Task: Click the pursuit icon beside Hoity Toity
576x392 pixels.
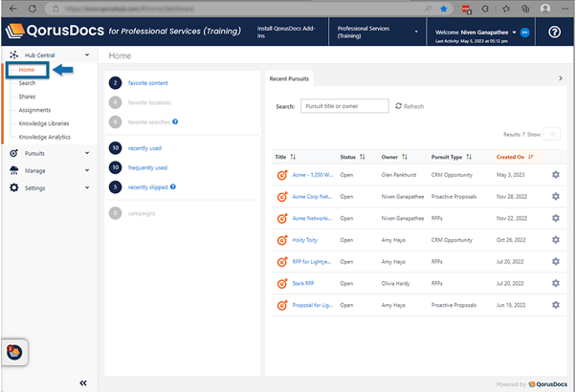Action: pos(282,240)
